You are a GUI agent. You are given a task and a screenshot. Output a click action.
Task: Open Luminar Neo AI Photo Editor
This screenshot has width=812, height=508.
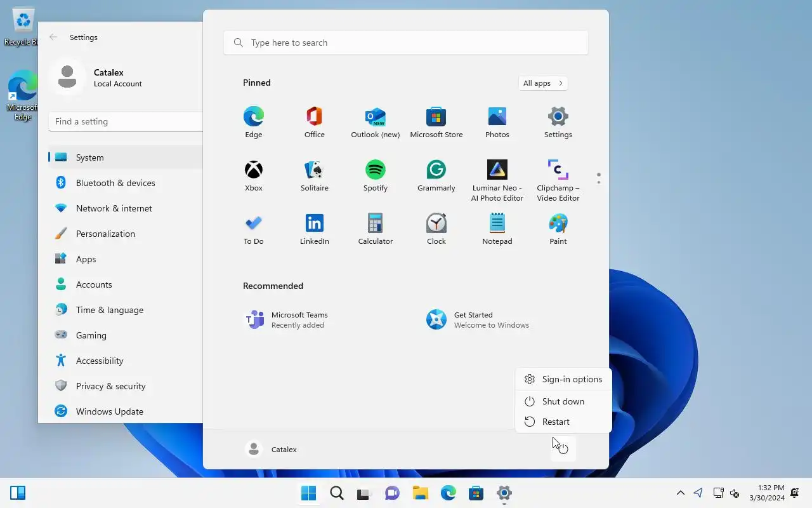coord(497,180)
